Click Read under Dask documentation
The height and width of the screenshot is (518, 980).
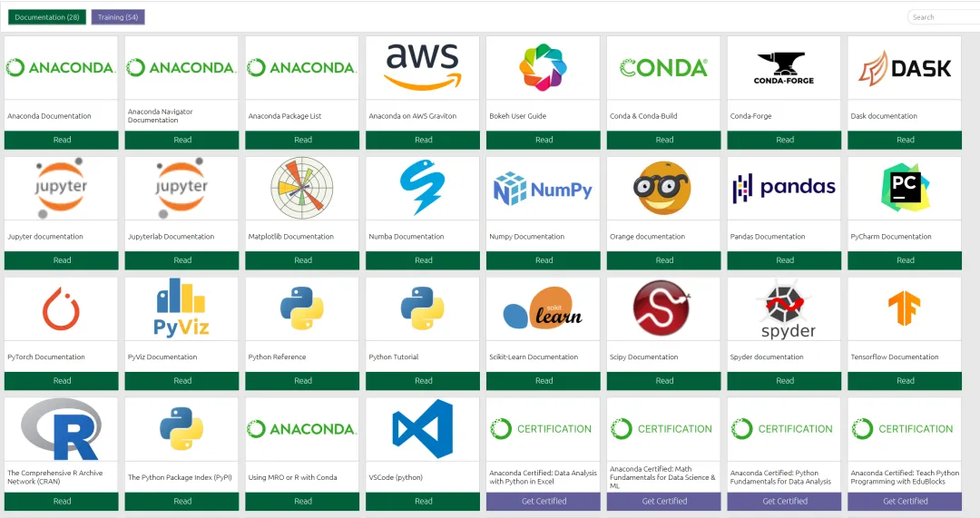(905, 140)
